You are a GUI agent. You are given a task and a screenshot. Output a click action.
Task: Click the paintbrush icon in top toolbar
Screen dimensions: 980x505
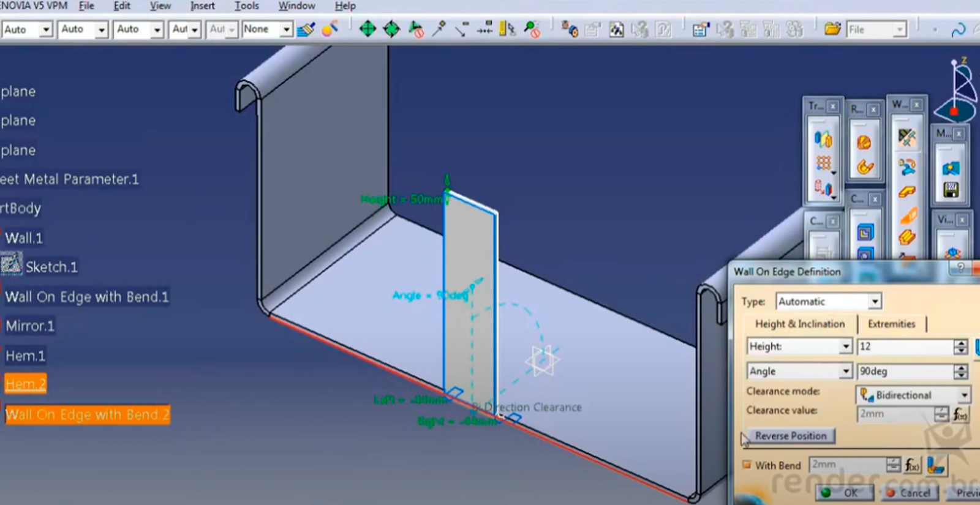click(306, 29)
